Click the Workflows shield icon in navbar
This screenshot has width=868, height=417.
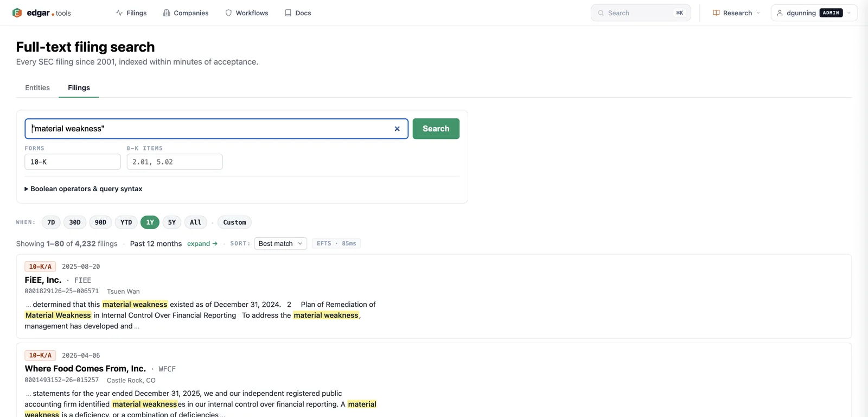coord(228,13)
